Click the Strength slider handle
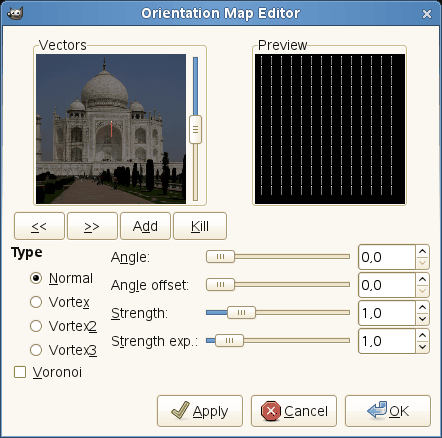 click(x=241, y=313)
